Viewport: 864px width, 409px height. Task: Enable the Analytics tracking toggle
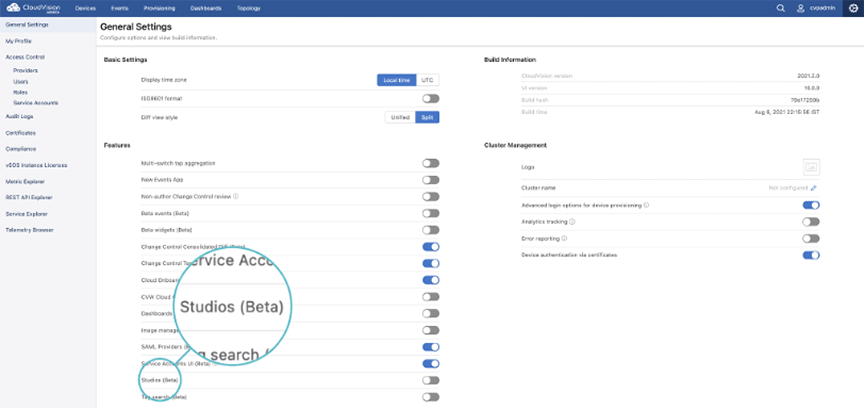point(811,222)
